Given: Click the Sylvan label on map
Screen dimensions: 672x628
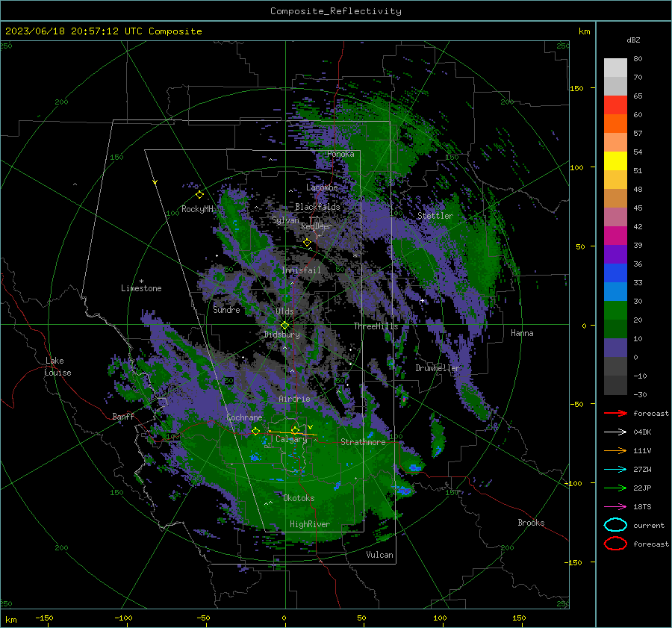Looking at the screenshot, I should 285,220.
